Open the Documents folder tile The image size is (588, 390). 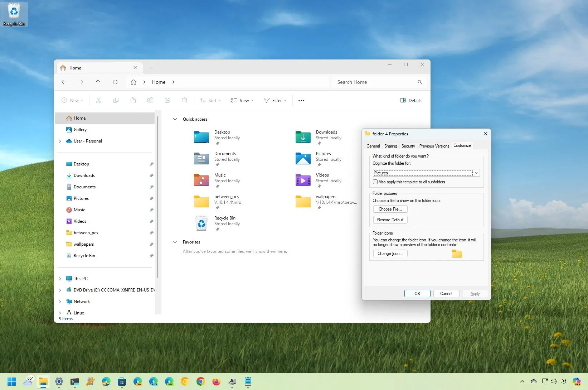coord(217,159)
